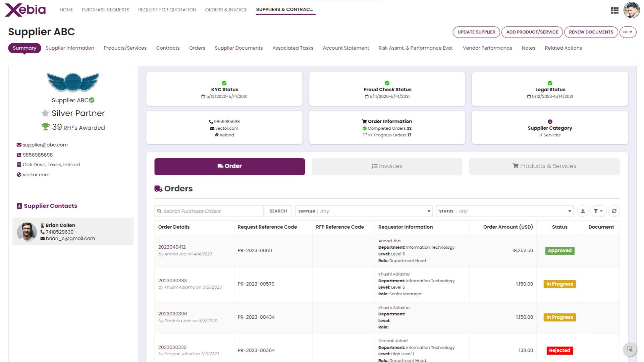Click the floating cursor helper icon
This screenshot has height=362, width=644.
[x=630, y=350]
